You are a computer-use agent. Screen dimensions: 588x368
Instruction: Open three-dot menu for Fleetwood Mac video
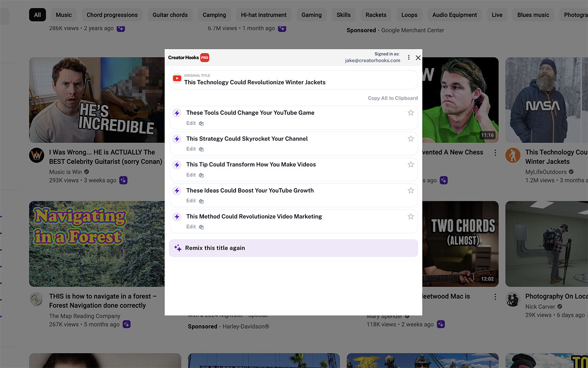pos(495,297)
